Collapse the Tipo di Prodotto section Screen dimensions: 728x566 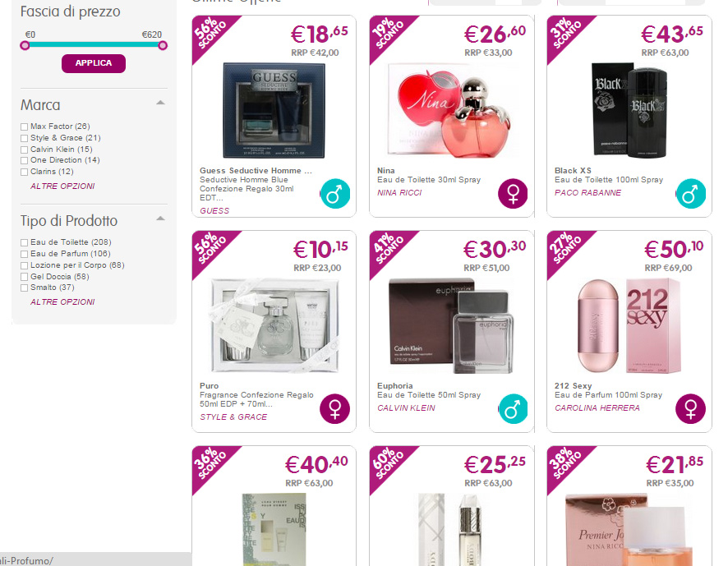coord(160,219)
